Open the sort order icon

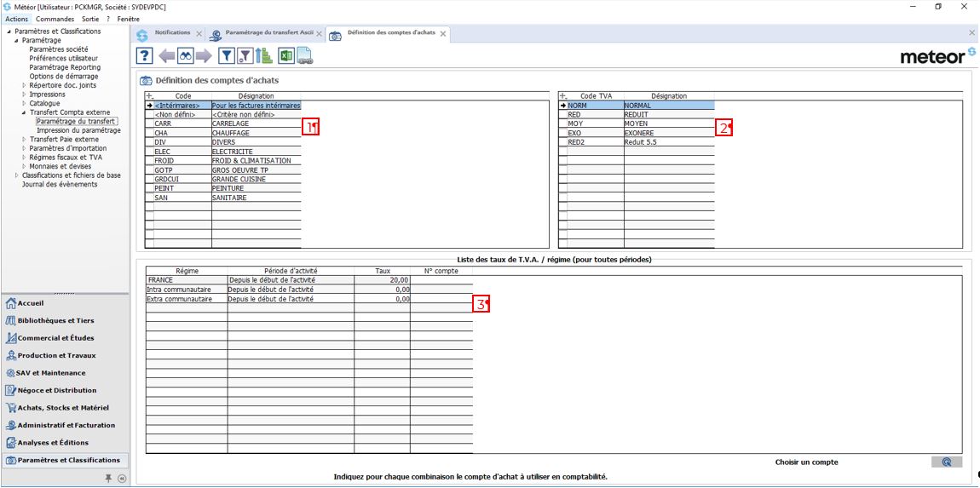pyautogui.click(x=266, y=56)
